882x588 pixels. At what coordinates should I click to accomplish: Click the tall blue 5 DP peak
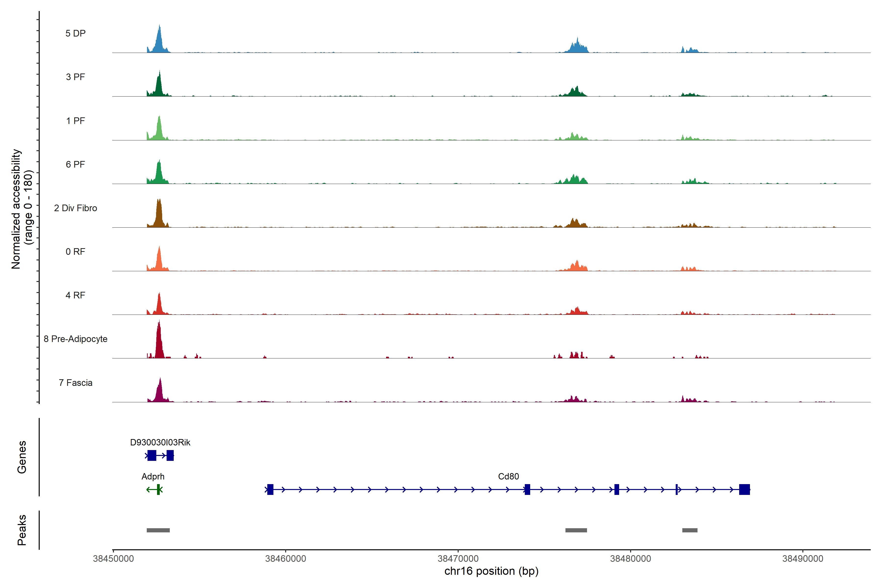(159, 42)
